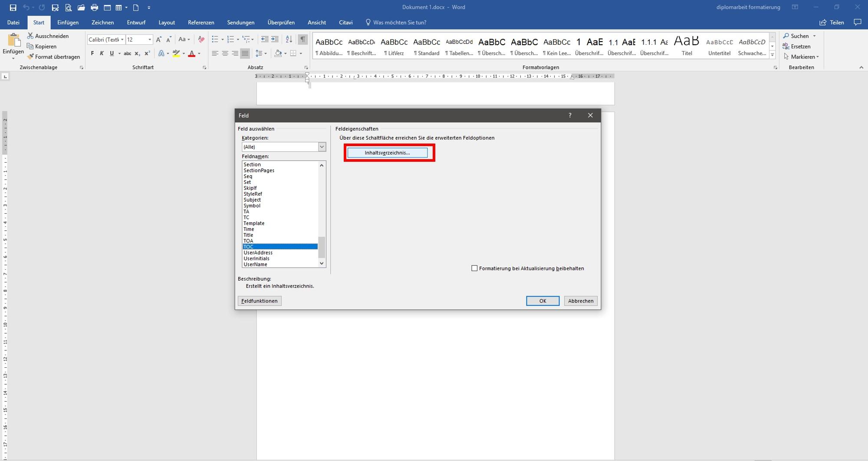The image size is (868, 461).
Task: Click the clear formatting eraser icon
Action: click(x=201, y=39)
